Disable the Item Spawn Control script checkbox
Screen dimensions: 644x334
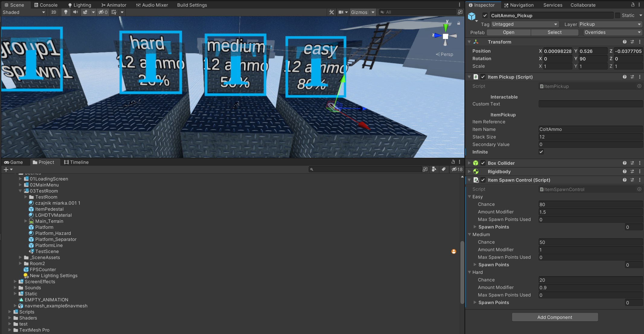click(x=483, y=180)
